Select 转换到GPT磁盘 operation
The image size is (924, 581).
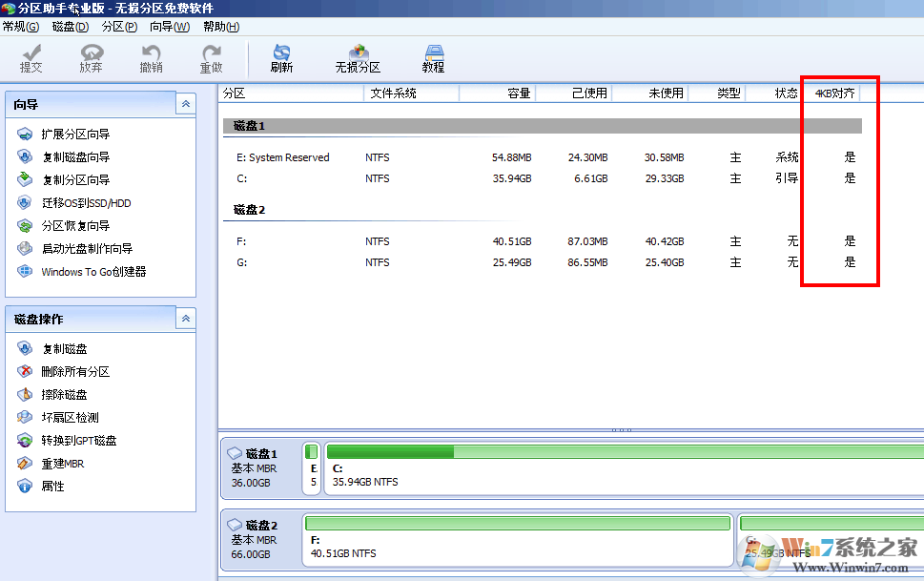pyautogui.click(x=78, y=441)
